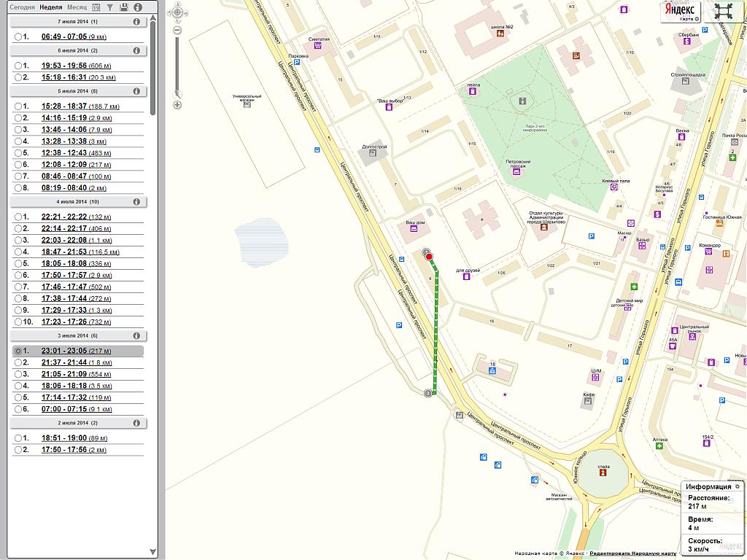The width and height of the screenshot is (747, 560).
Task: Collapse the 6 июля 2014 (2) header
Action: (77, 50)
